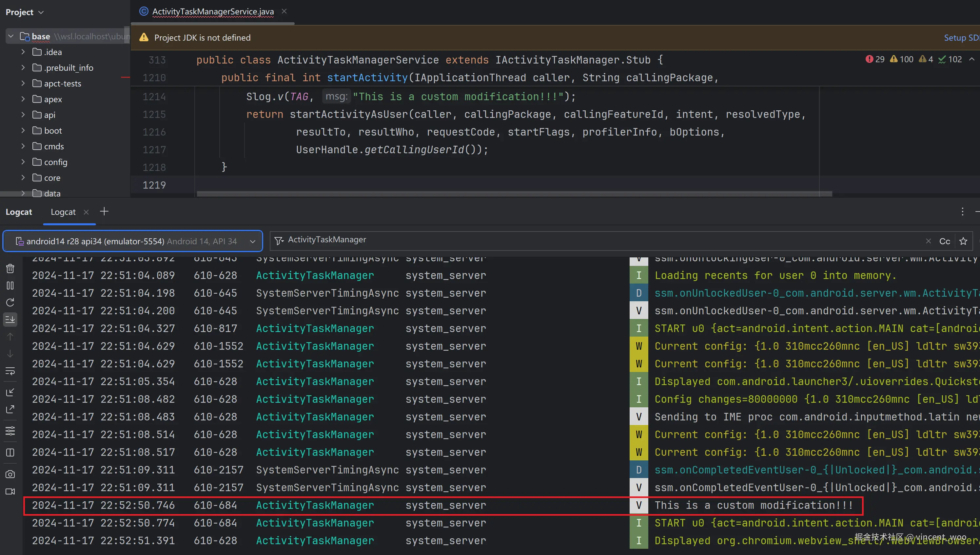This screenshot has width=980, height=555.
Task: Clear Logcat with the trash icon
Action: click(x=10, y=269)
